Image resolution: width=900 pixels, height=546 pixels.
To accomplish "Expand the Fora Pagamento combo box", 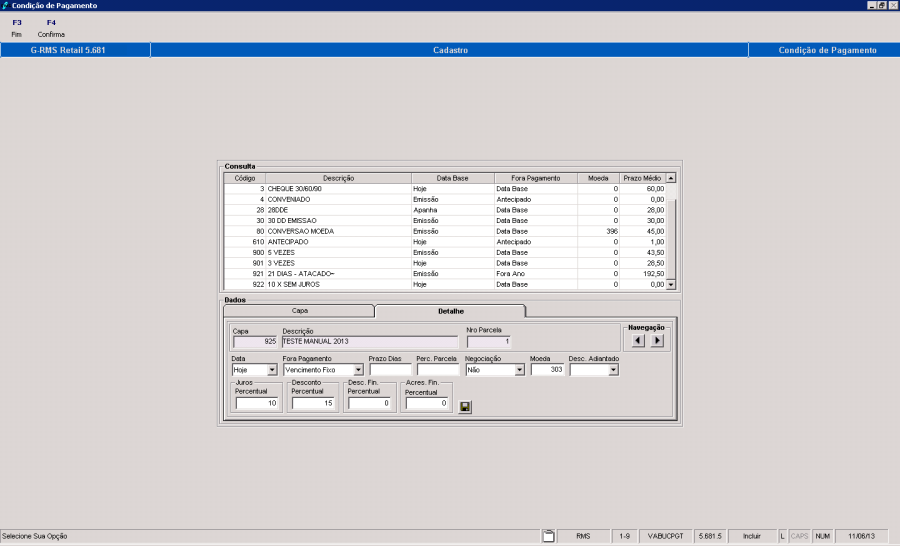I will tap(358, 370).
